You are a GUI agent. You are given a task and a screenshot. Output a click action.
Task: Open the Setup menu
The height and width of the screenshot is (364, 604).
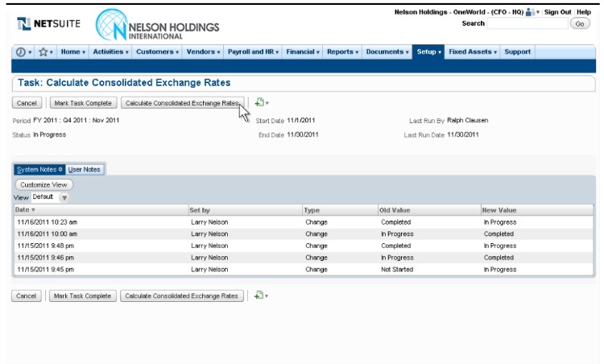(428, 52)
